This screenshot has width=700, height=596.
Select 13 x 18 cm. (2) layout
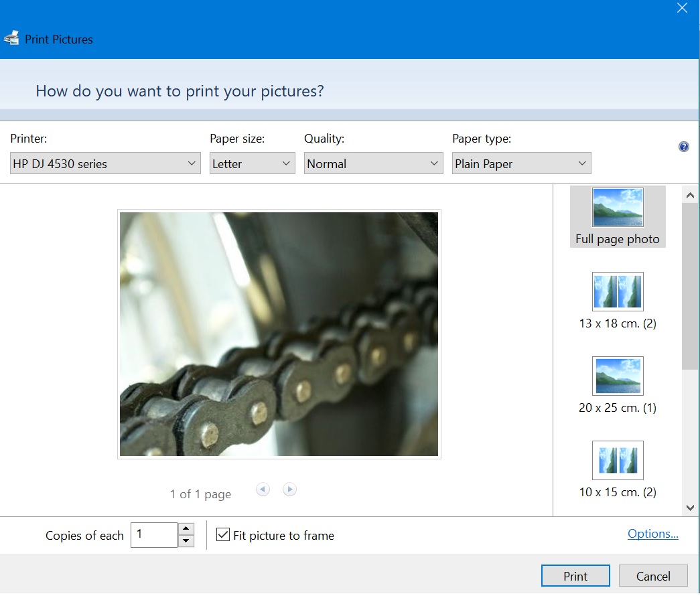(618, 302)
